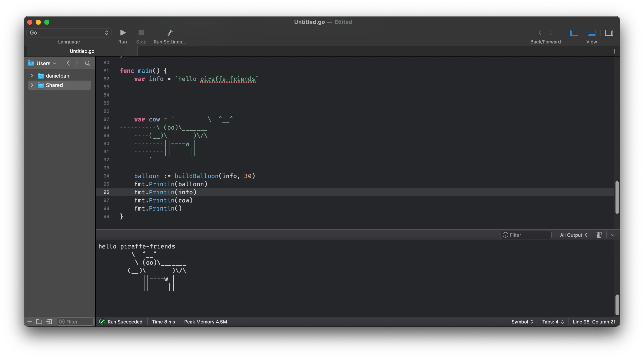This screenshot has height=358, width=644.
Task: Click the Stop icon to halt execution
Action: (141, 33)
